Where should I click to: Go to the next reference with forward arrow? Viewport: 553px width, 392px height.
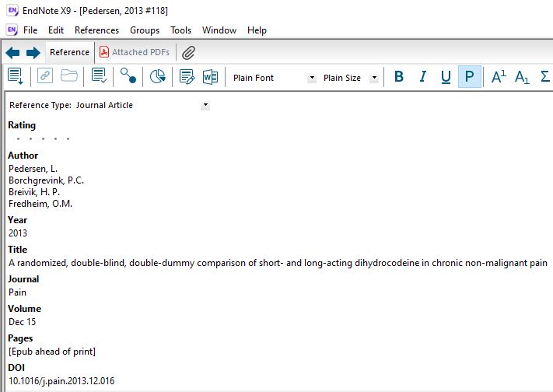pos(33,53)
